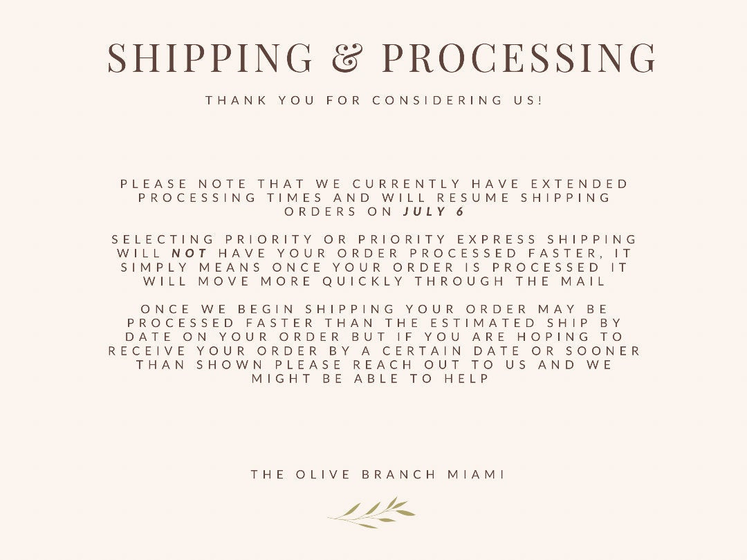Click THE OLIVE BRANCH MIAMI shop name

tap(378, 474)
